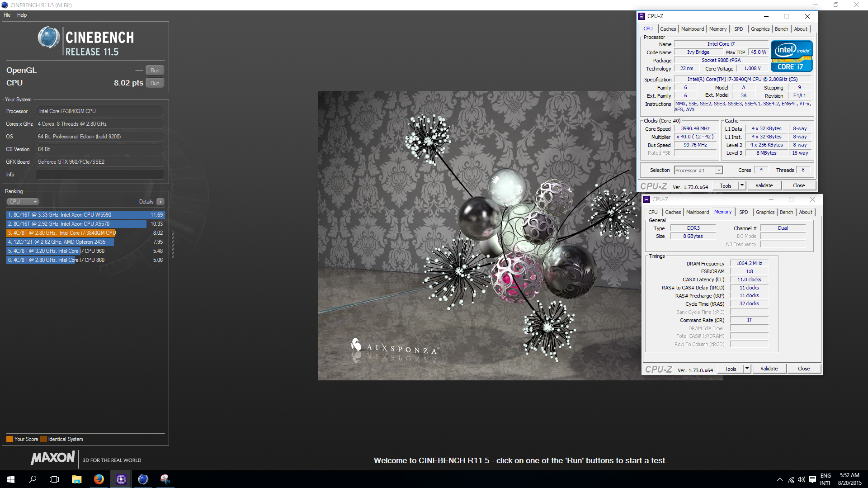Switch to SPD tab in lower CPU-Z window
Viewport: 868px width, 488px height.
click(744, 212)
